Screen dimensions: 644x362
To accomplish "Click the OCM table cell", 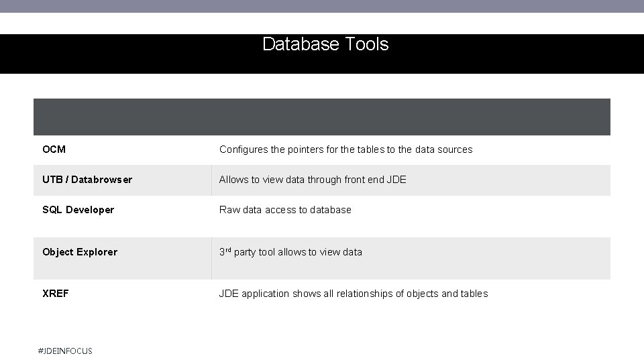I will point(54,149).
